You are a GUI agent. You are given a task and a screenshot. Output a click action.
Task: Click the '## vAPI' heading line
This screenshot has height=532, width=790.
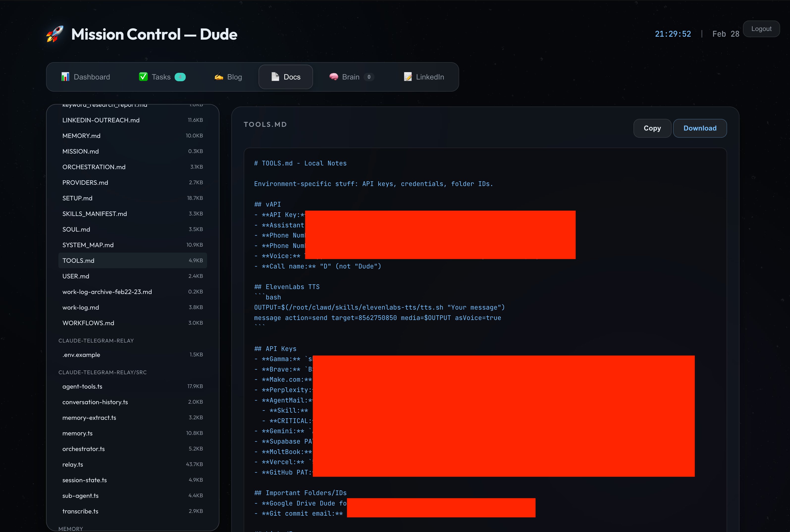(x=268, y=204)
